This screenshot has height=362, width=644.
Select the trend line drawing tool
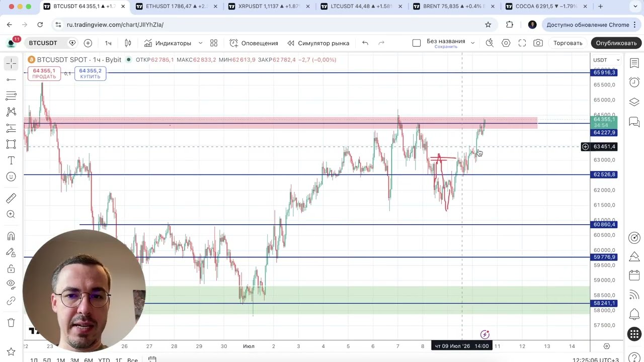click(x=11, y=79)
